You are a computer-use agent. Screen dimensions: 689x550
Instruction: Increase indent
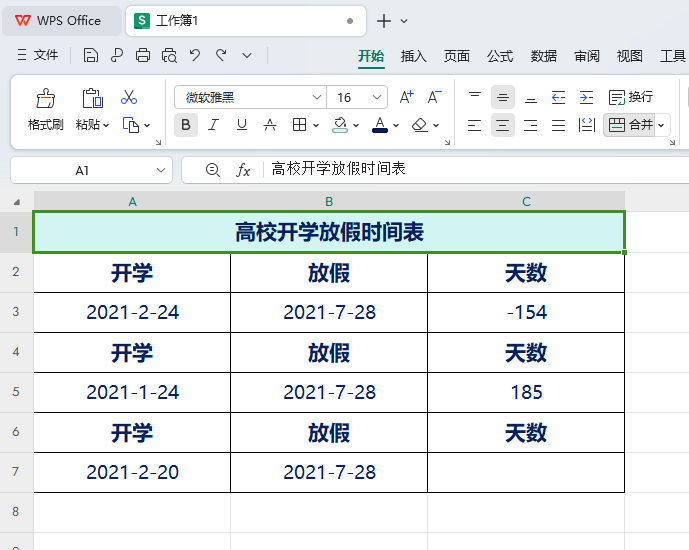(586, 97)
